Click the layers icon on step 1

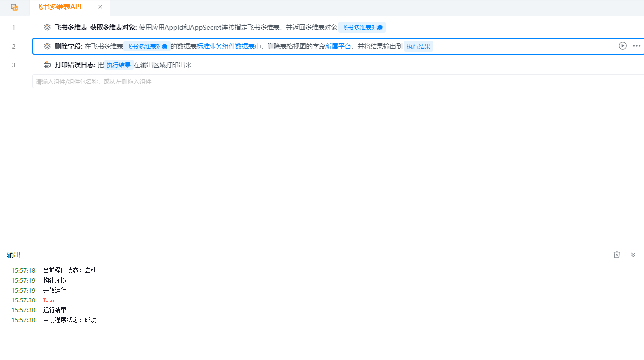click(x=47, y=27)
